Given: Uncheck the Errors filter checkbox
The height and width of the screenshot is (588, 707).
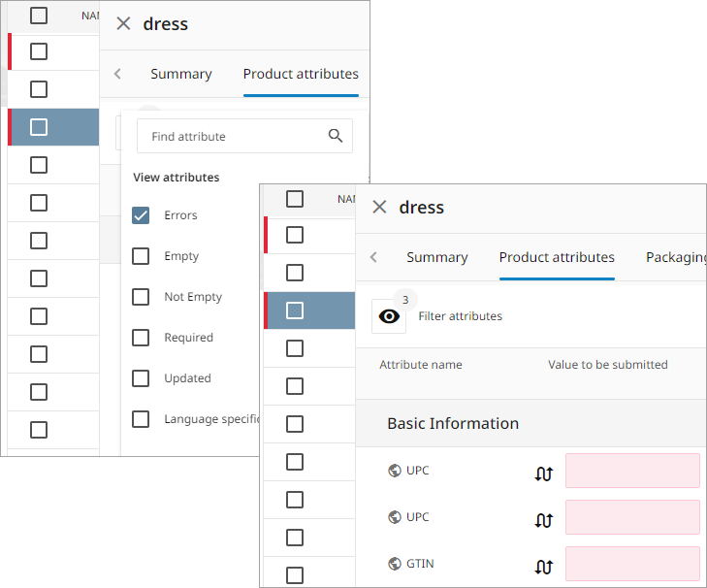Looking at the screenshot, I should [x=141, y=215].
